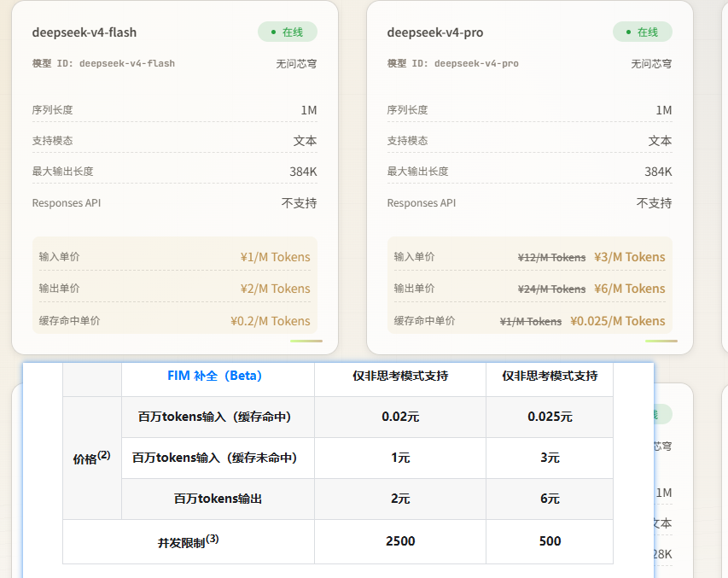Click the 在线 badge on deepseek-v4-flash card
The width and height of the screenshot is (728, 578).
tap(288, 32)
